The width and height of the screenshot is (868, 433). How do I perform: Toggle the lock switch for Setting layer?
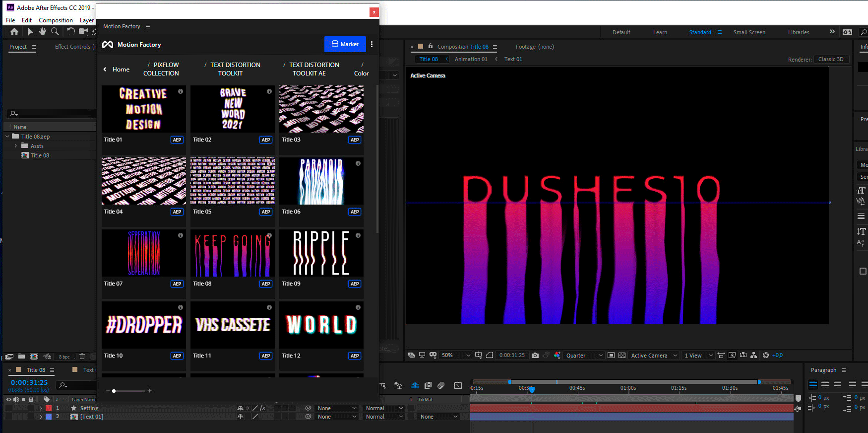point(31,408)
